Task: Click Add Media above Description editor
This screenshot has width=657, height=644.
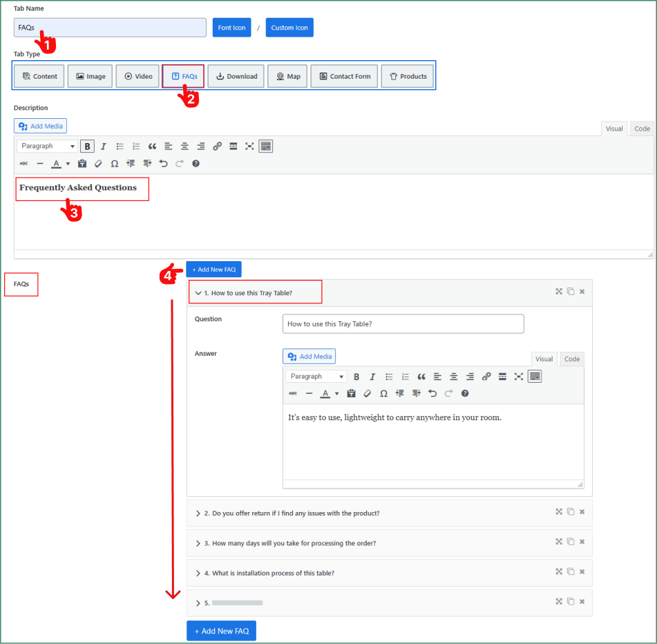Action: coord(41,126)
